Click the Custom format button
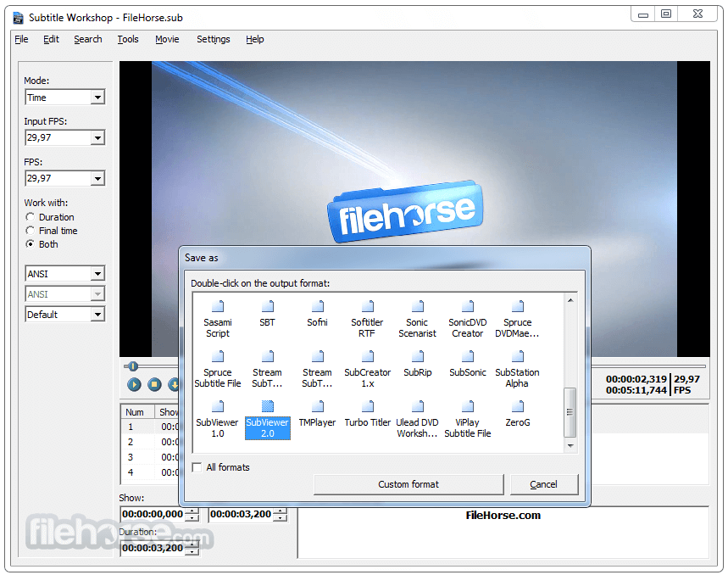The height and width of the screenshot is (575, 728). 408,484
